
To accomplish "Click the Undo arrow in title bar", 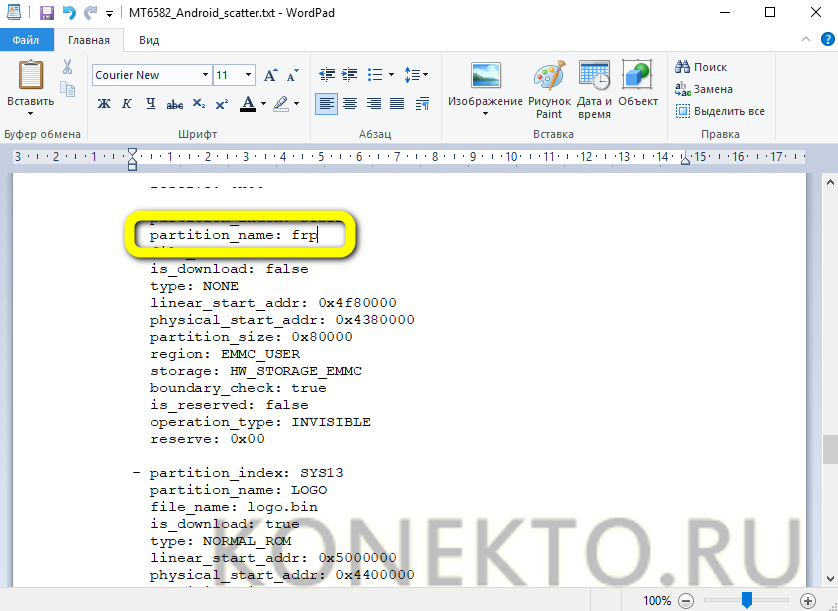I will pyautogui.click(x=69, y=13).
